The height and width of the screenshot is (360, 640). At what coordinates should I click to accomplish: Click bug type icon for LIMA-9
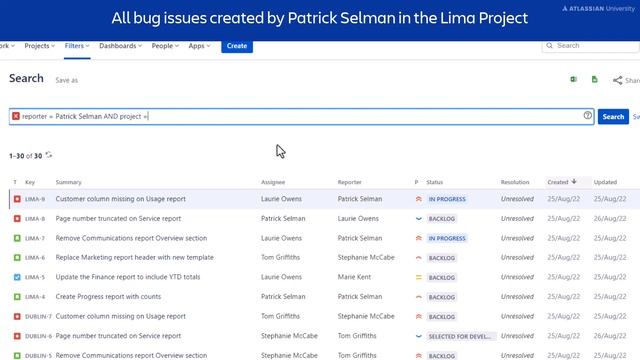(17, 199)
